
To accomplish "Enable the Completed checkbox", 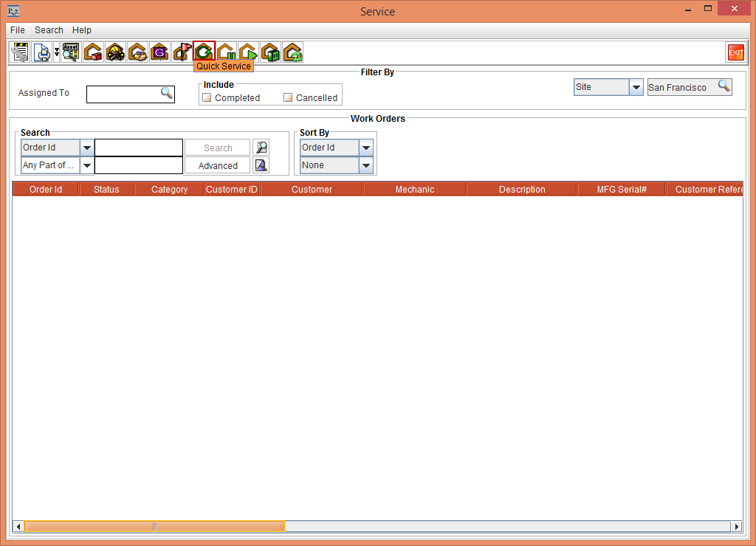I will point(207,98).
